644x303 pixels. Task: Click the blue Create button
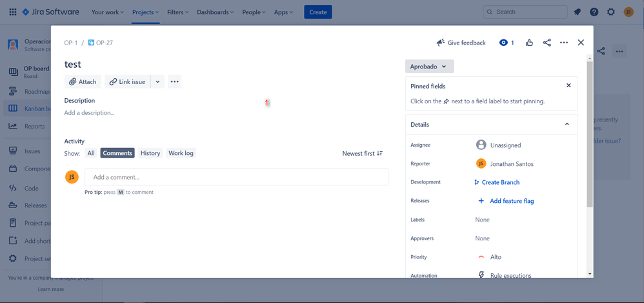(x=318, y=12)
